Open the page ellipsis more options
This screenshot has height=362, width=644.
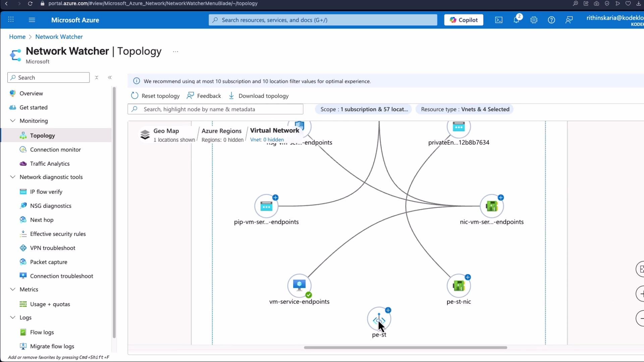[x=175, y=52]
